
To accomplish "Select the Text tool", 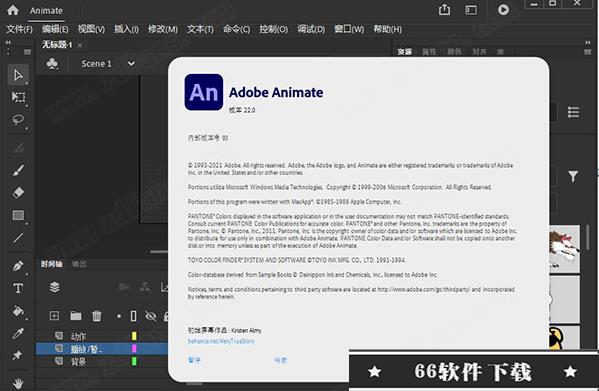I will coord(18,288).
